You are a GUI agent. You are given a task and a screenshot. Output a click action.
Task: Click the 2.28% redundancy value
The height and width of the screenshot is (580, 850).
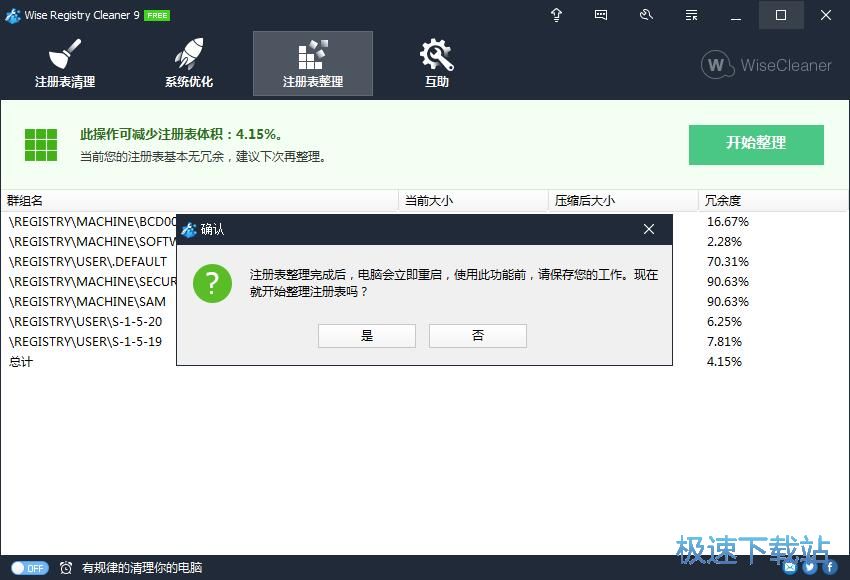[x=724, y=242]
